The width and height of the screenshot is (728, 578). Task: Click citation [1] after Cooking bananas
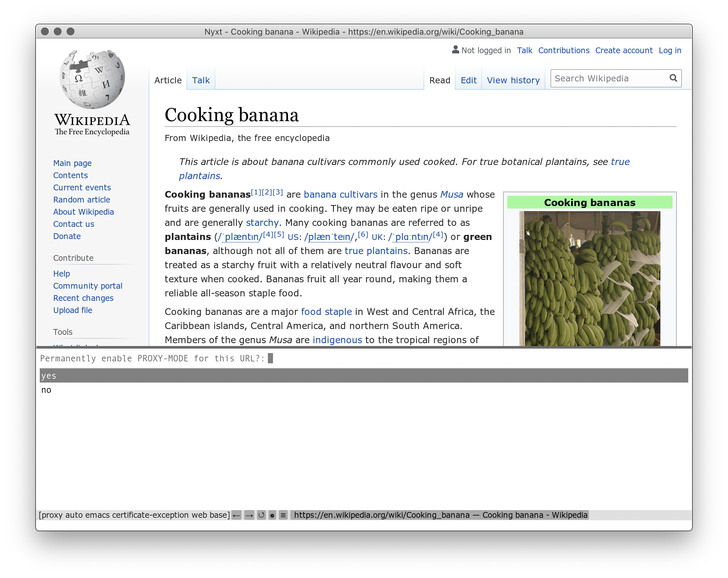coord(256,192)
